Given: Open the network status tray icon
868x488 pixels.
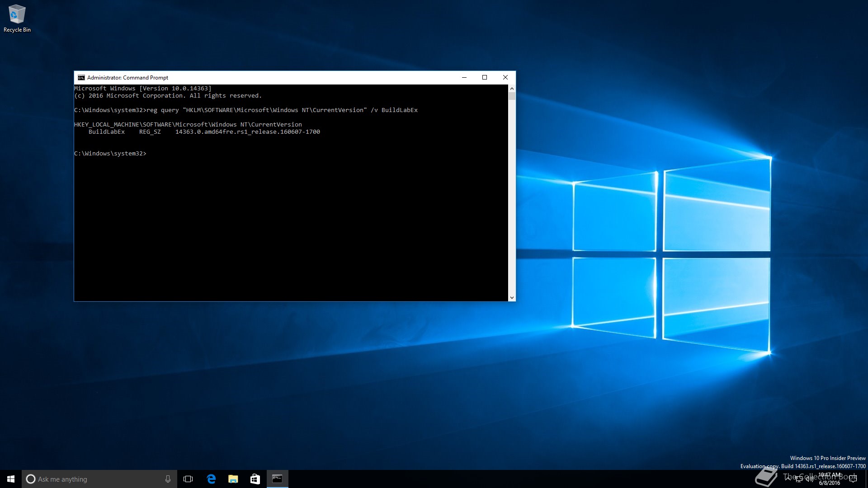Looking at the screenshot, I should [799, 479].
